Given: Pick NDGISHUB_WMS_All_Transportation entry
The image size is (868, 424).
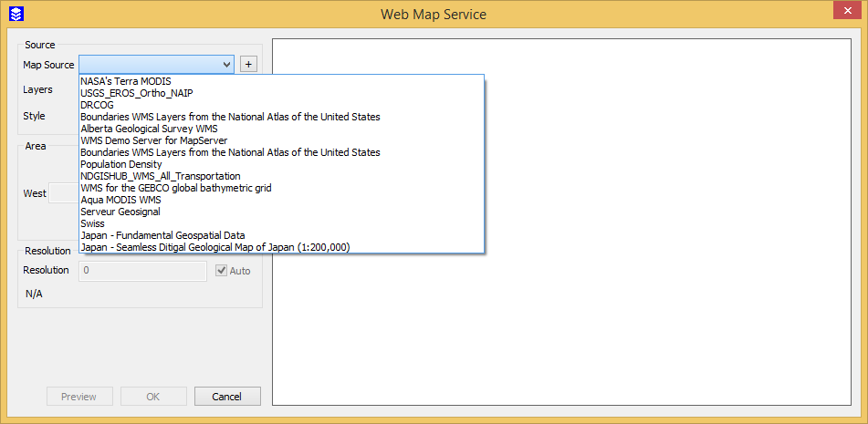Looking at the screenshot, I should coord(282,176).
